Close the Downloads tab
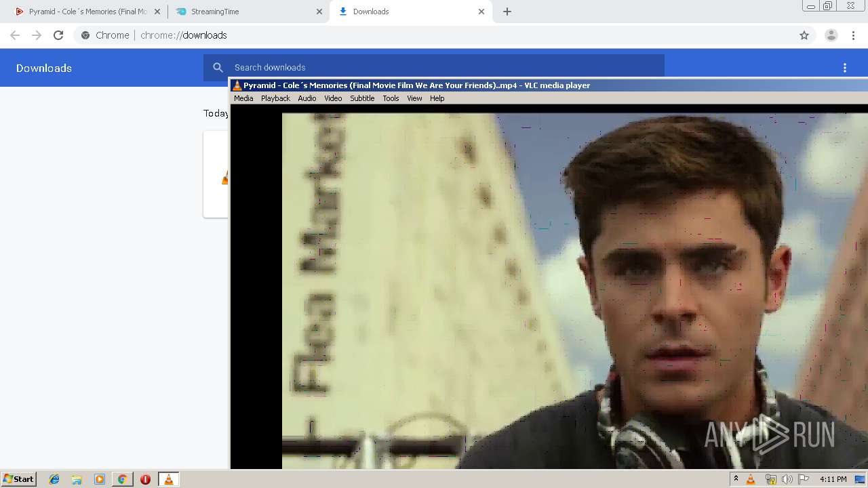 tap(481, 12)
